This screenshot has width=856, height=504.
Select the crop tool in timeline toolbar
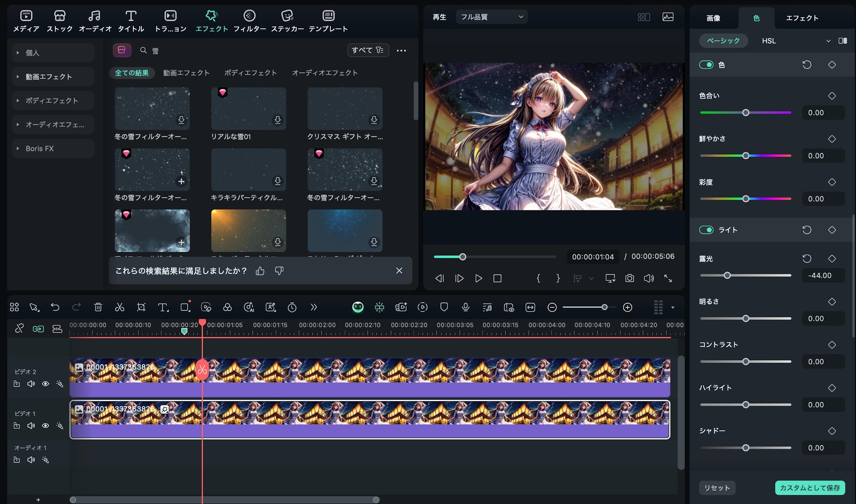[141, 307]
